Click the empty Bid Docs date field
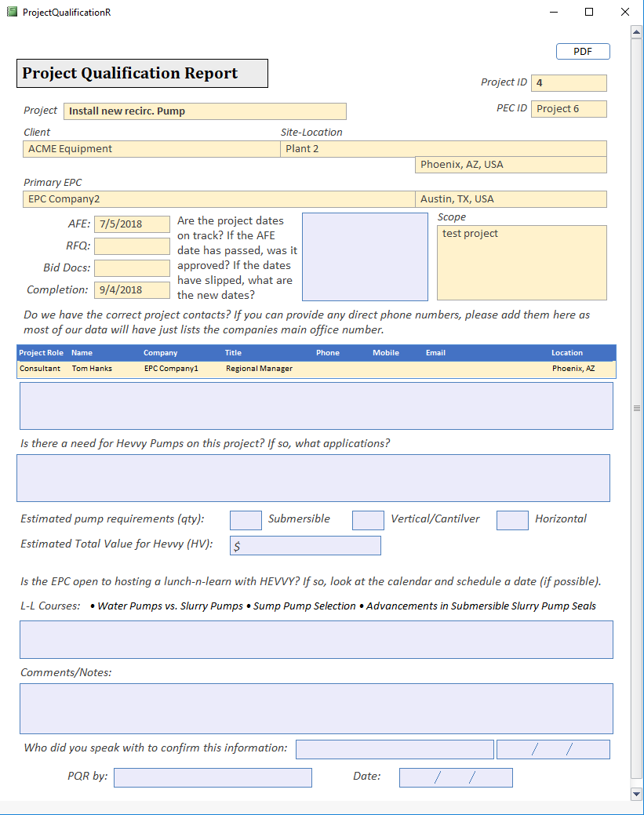The image size is (644, 815). 132,268
